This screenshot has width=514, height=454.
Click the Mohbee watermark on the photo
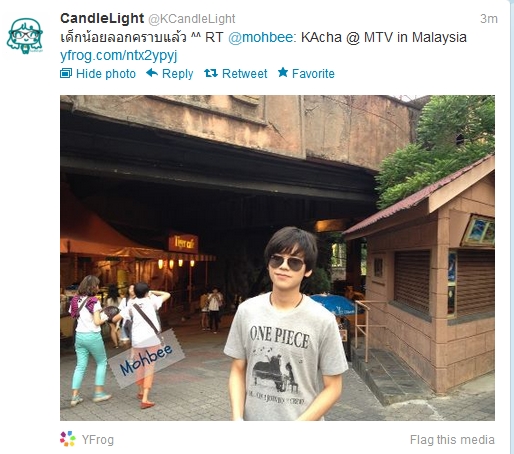[146, 359]
